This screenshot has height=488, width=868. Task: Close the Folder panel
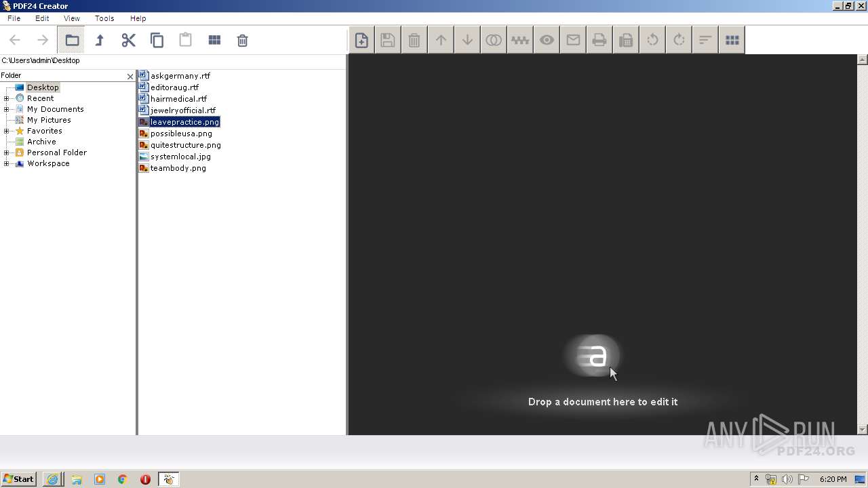130,77
